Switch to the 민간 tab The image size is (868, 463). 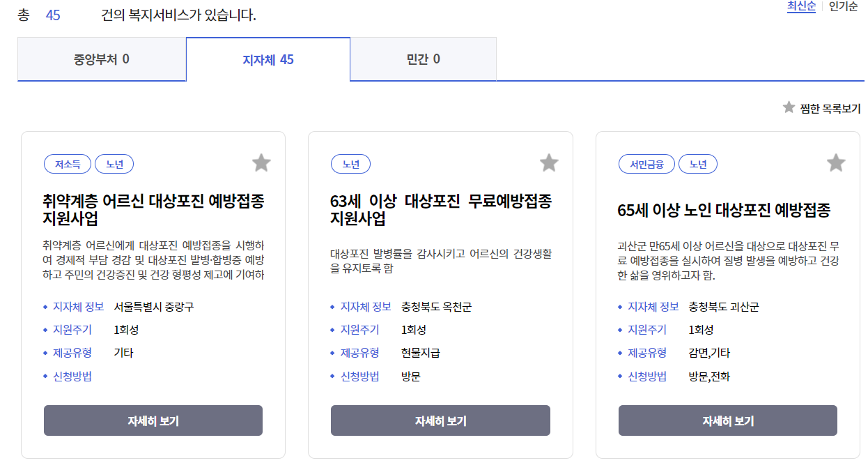423,59
